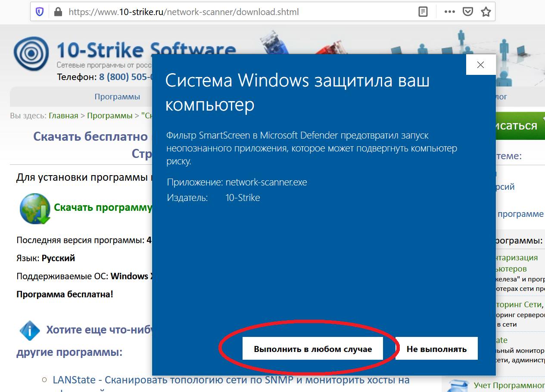Click 'Программы' breadcrumb link
Viewport: 545px width, 392px height.
point(109,116)
